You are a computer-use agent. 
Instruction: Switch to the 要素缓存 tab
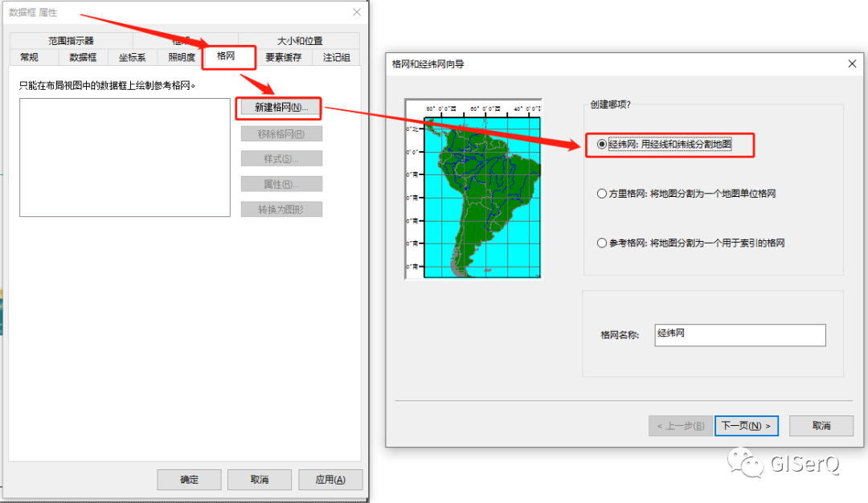click(x=284, y=58)
